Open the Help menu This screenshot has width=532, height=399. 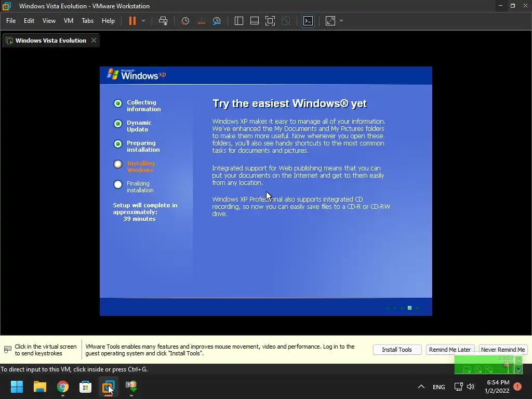(x=108, y=21)
